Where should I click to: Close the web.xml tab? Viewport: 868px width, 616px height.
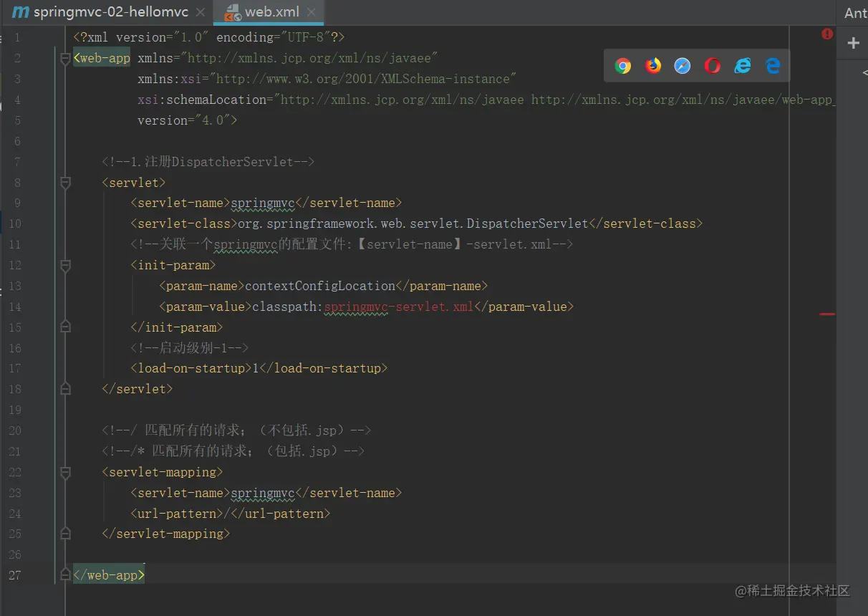pyautogui.click(x=312, y=13)
